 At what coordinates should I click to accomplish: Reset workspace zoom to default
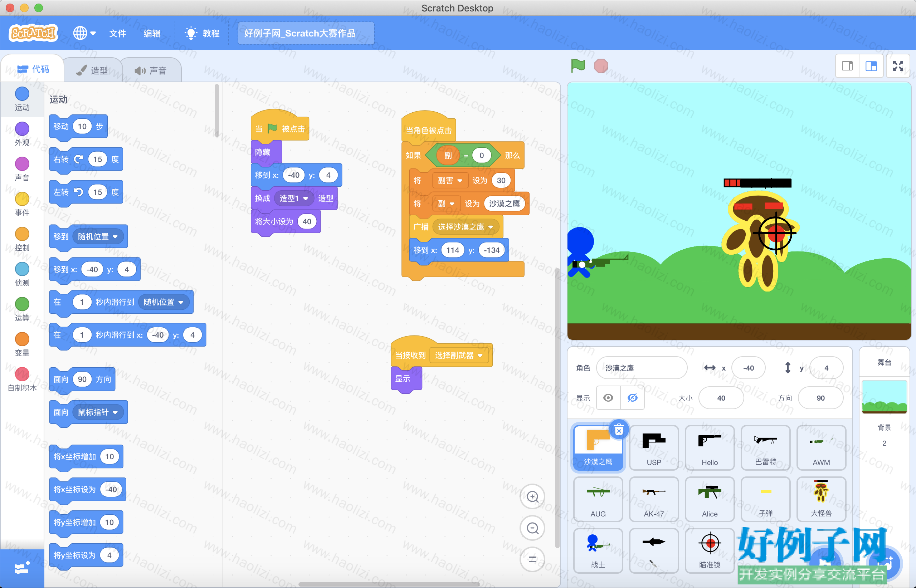[532, 559]
